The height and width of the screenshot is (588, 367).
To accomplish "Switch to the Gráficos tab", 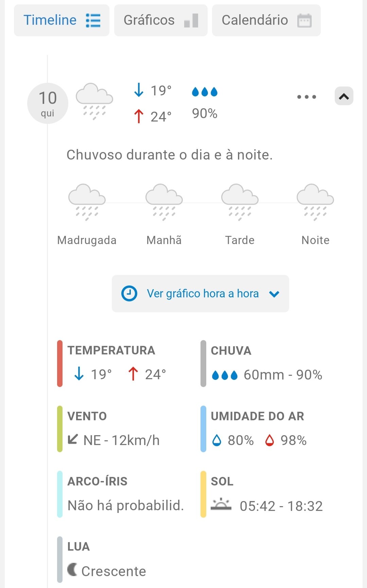I will click(x=161, y=20).
